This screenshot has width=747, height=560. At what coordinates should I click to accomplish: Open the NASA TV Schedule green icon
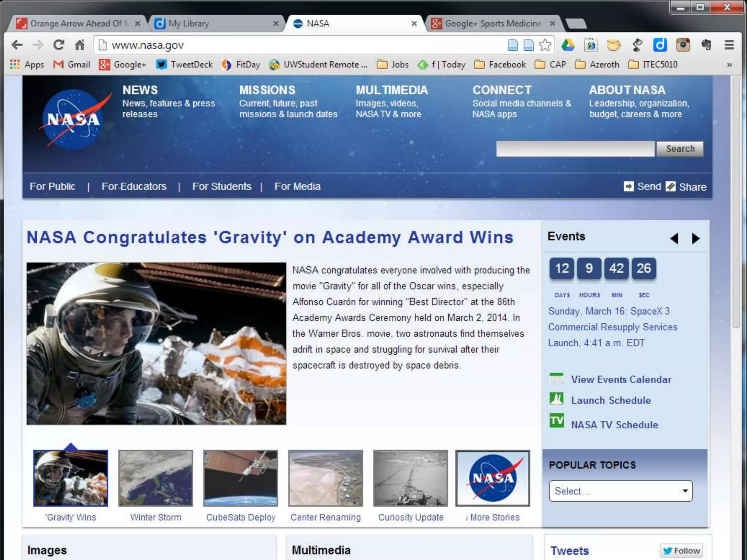[557, 421]
